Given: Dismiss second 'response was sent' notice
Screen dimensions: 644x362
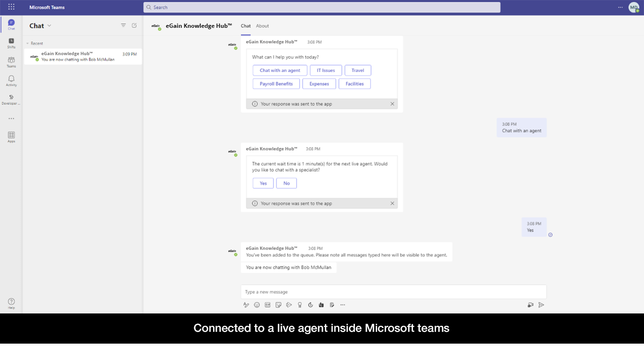Looking at the screenshot, I should [x=392, y=204].
